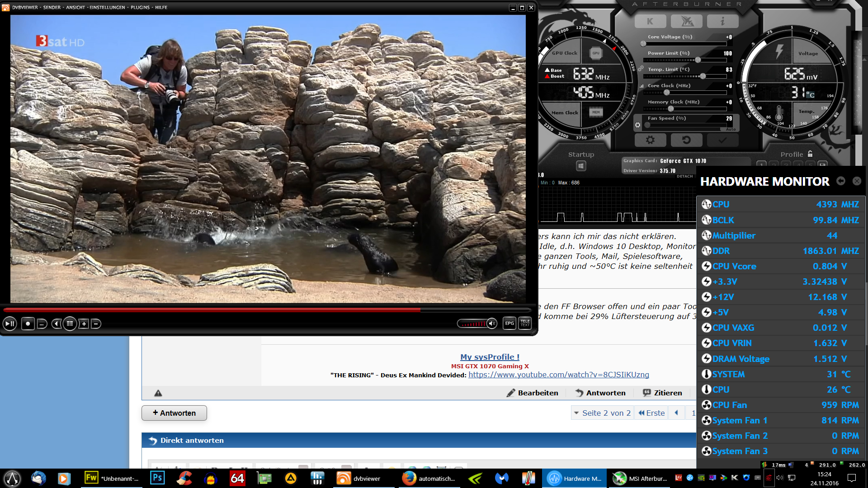868x488 pixels.
Task: Toggle play/pause in DVBViewer
Action: [10, 324]
